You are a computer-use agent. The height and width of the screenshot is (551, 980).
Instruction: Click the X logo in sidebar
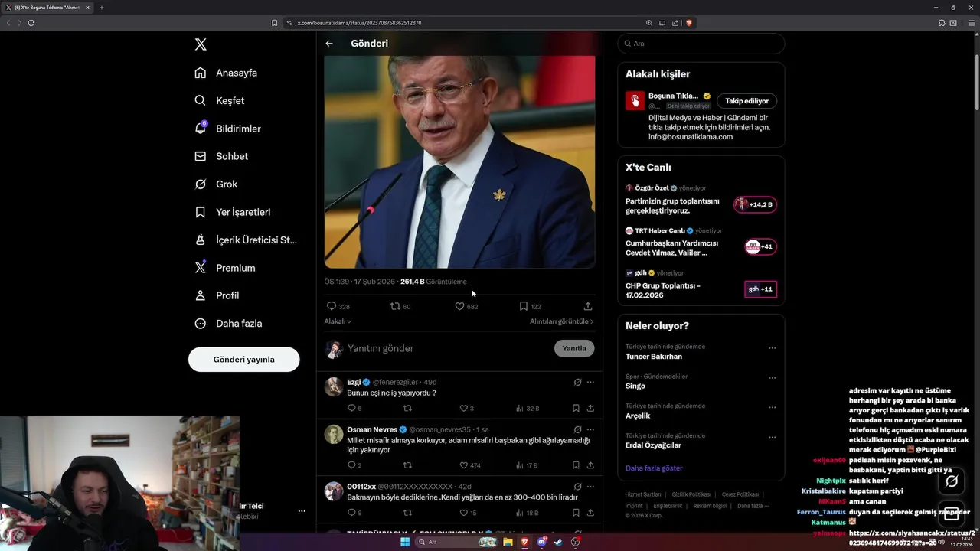(x=201, y=44)
